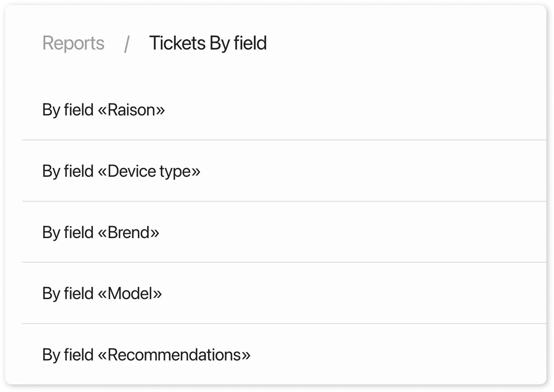Select the fourth item, By field «Model»
The width and height of the screenshot is (554, 392).
[102, 293]
